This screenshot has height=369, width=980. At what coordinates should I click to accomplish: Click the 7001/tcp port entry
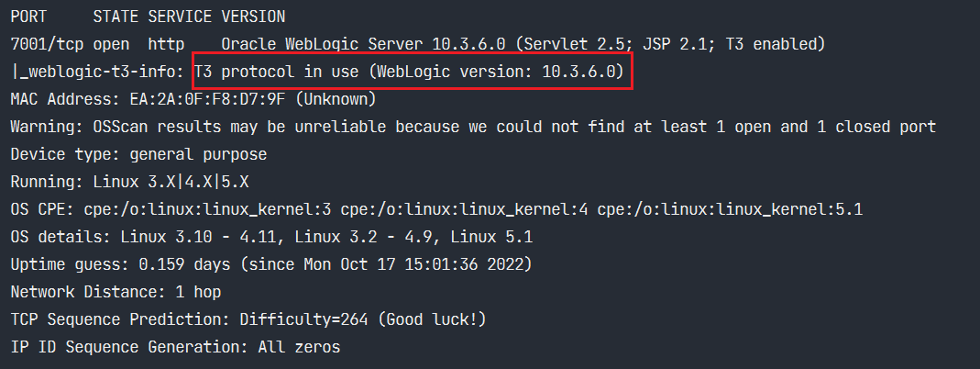[42, 44]
